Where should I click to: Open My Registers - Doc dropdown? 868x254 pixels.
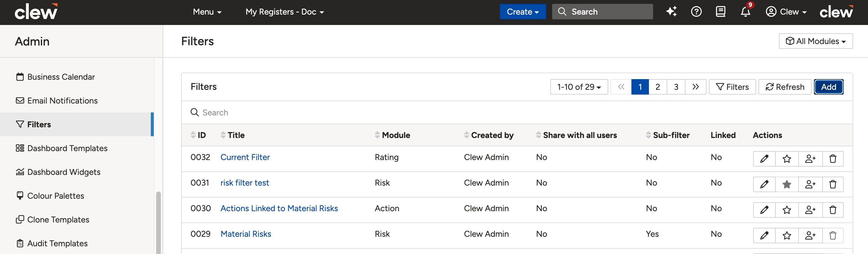[285, 12]
